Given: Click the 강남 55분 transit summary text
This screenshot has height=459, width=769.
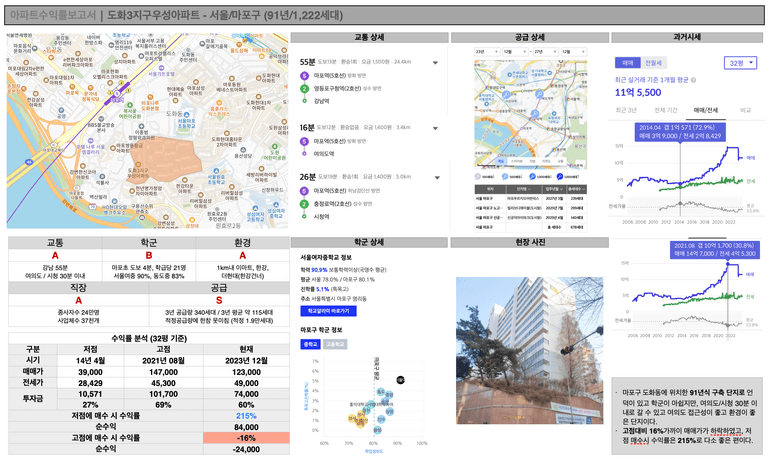Looking at the screenshot, I should pos(54,268).
